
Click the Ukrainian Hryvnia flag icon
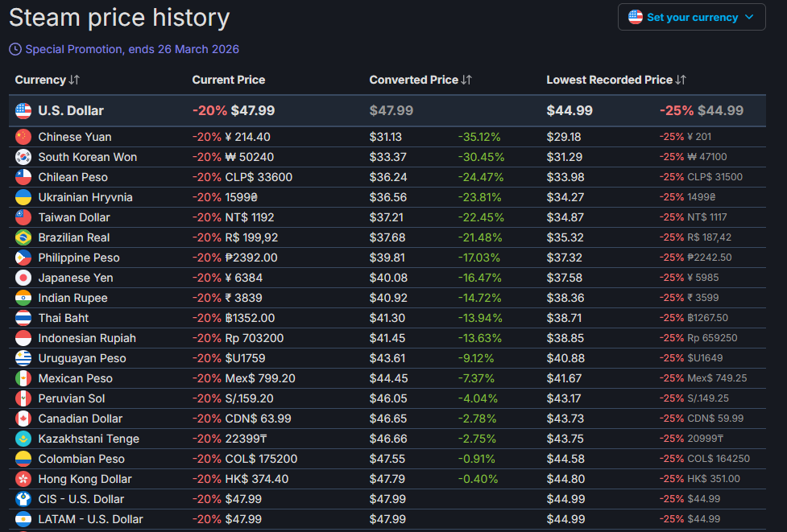pyautogui.click(x=23, y=197)
